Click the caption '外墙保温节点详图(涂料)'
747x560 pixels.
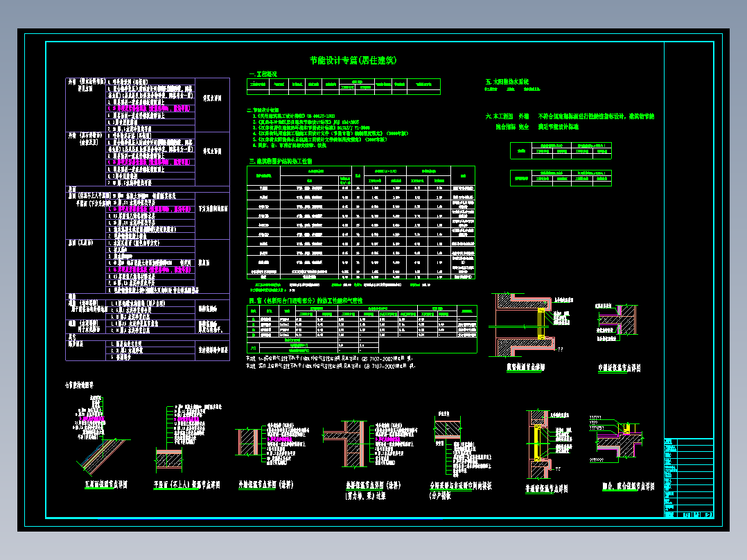coord(266,485)
